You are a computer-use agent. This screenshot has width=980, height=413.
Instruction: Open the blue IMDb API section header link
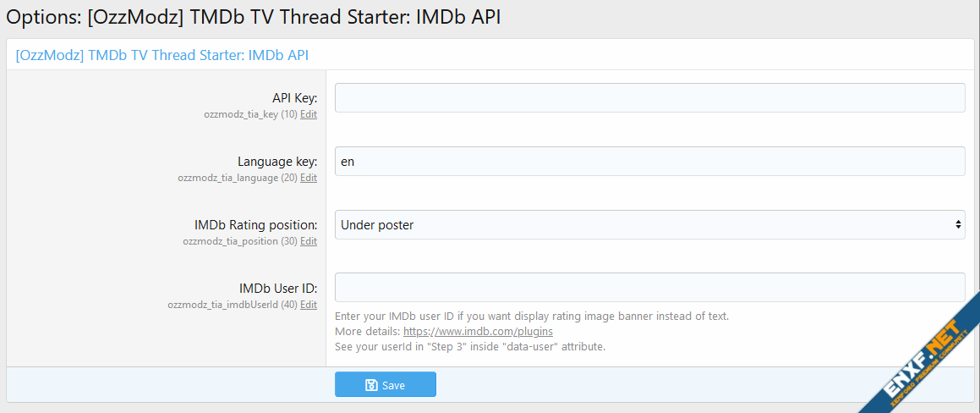pyautogui.click(x=162, y=56)
